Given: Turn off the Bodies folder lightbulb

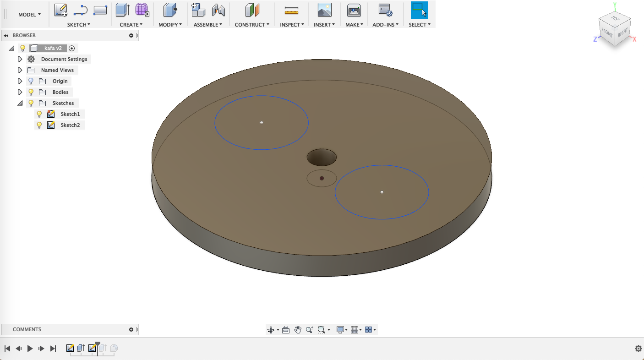Looking at the screenshot, I should coord(31,92).
